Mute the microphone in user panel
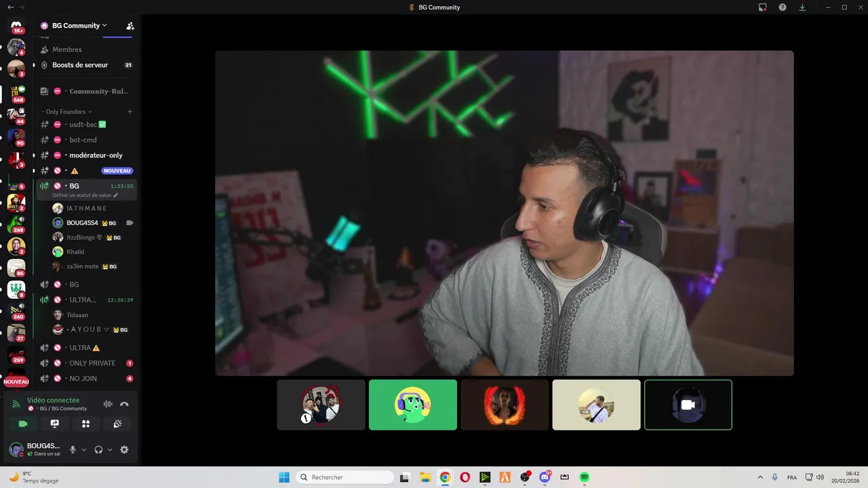Image resolution: width=868 pixels, height=488 pixels. pyautogui.click(x=73, y=449)
